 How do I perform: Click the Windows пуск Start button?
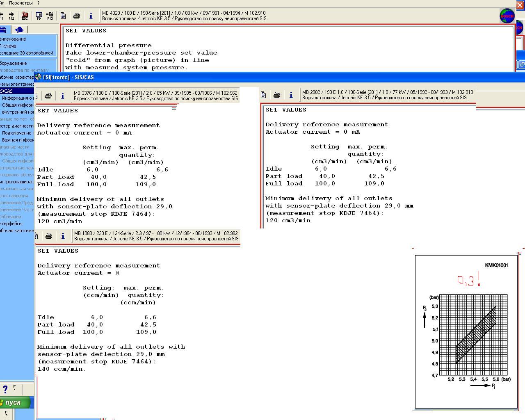15,402
